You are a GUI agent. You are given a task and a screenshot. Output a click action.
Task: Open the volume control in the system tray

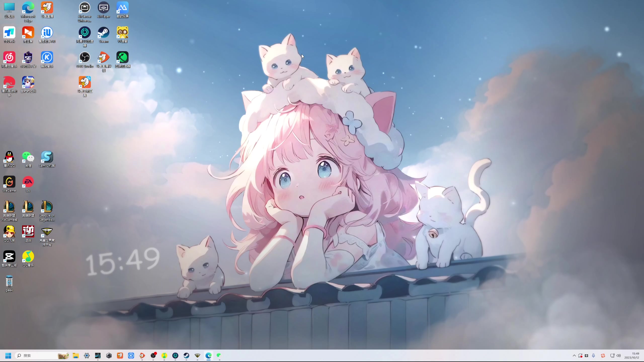point(619,355)
